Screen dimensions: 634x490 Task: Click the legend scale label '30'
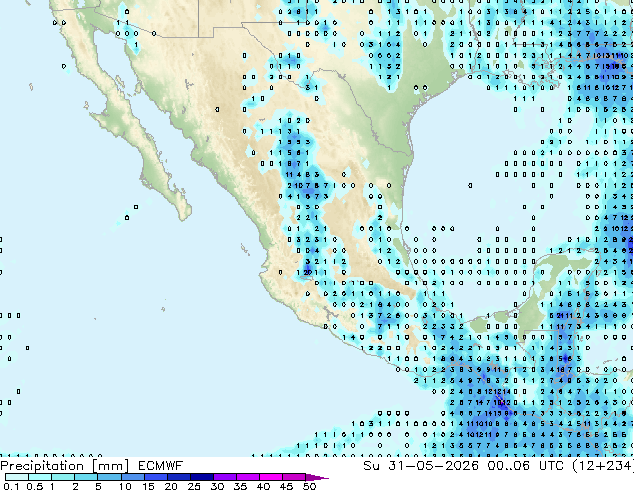pos(217,486)
